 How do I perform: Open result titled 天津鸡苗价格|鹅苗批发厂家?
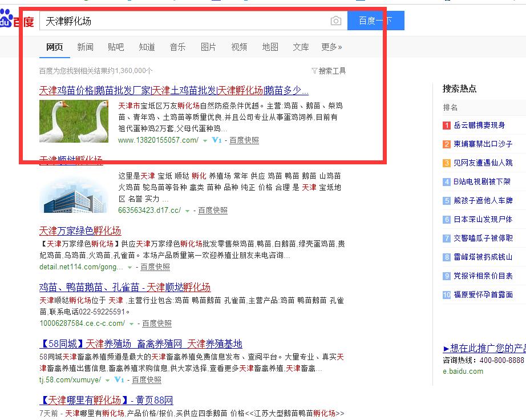[x=174, y=90]
